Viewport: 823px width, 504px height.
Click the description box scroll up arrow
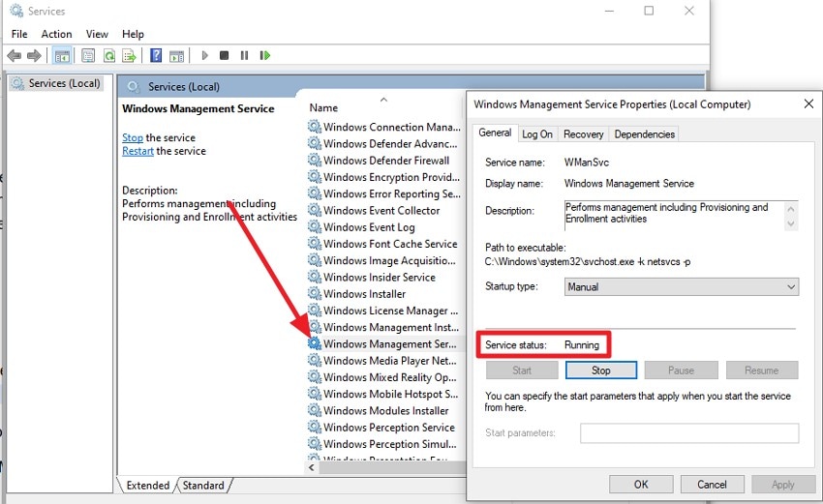pyautogui.click(x=791, y=209)
